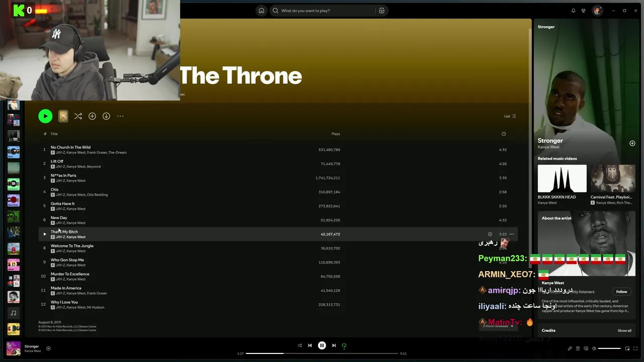This screenshot has width=644, height=362.
Task: Click the now playing album art thumbnail
Action: [14, 348]
